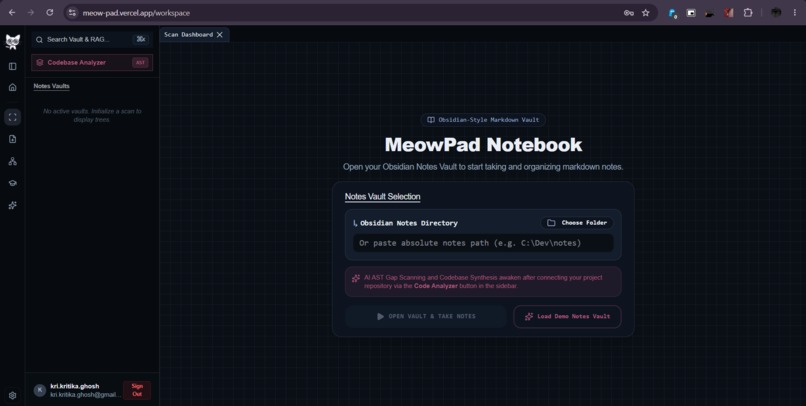Open the home icon in the left rail
806x406 pixels.
point(13,87)
